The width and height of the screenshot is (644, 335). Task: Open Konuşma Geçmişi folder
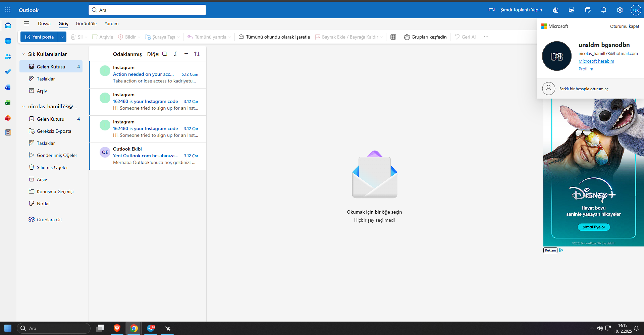(51, 191)
